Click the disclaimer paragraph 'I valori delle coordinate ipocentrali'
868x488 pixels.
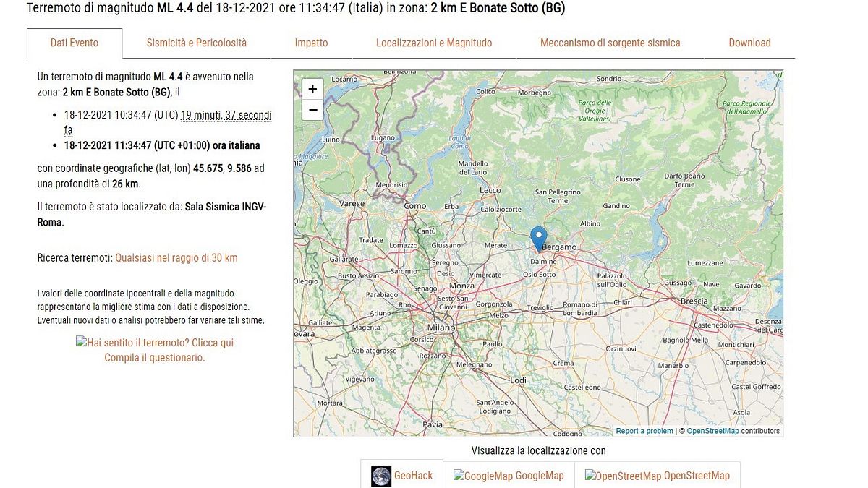click(x=151, y=307)
